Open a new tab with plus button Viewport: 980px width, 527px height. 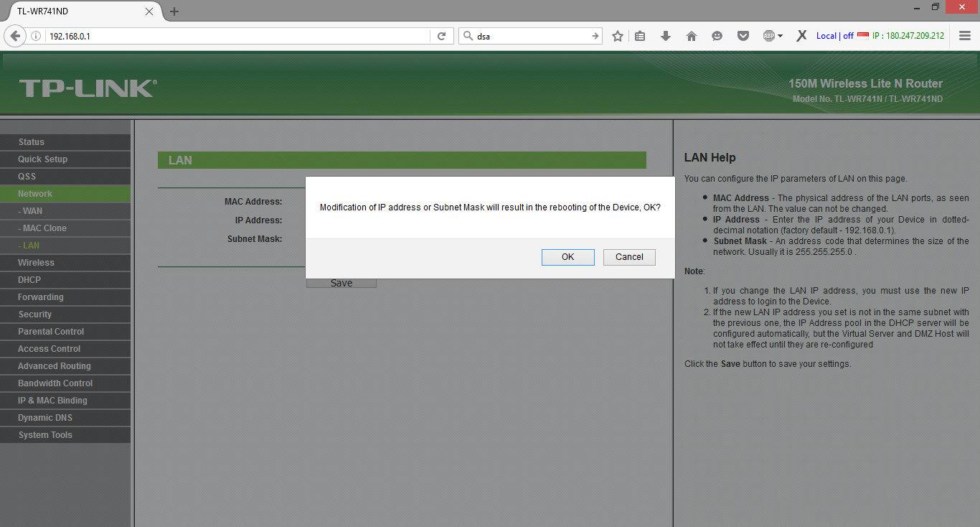(x=174, y=11)
